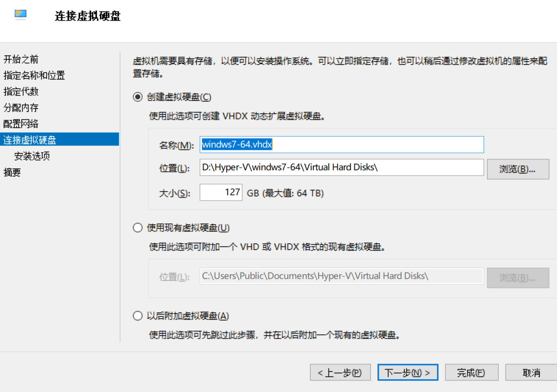Viewport: 557px width, 392px height.
Task: Click the text 使用此选项可创建 VHDX 动态扩展虚拟硬盘
Action: [237, 116]
